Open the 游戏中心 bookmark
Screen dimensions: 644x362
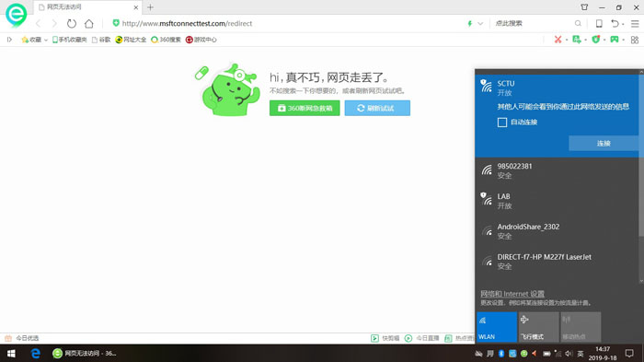coord(201,40)
